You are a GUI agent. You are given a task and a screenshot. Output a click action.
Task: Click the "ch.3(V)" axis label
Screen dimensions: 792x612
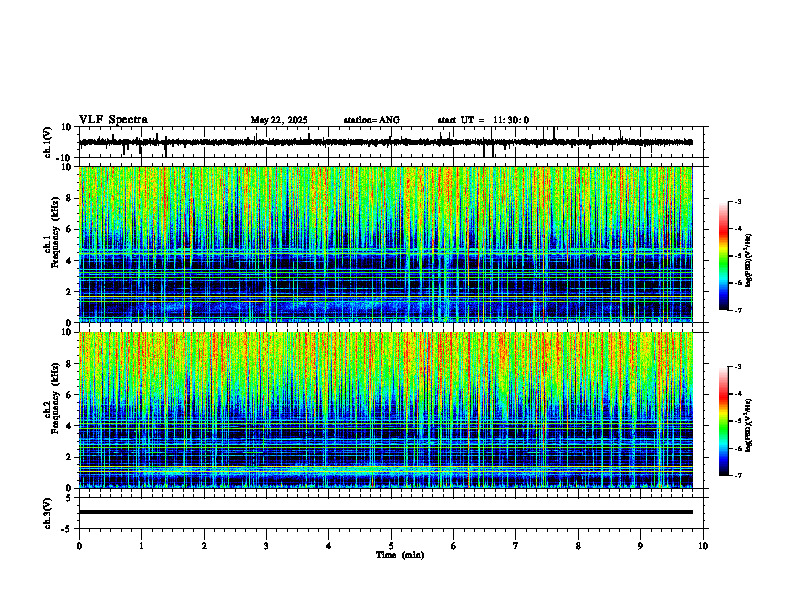(x=48, y=514)
